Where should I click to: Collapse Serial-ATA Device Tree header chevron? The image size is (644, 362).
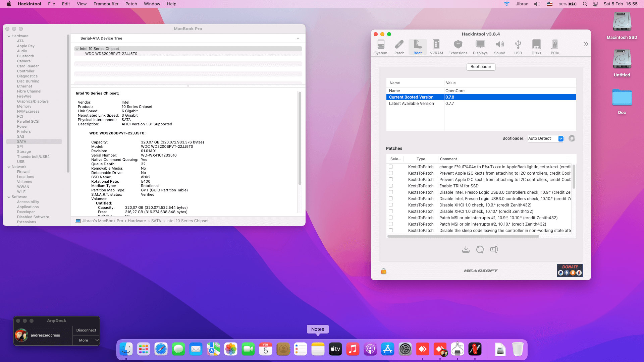[298, 38]
